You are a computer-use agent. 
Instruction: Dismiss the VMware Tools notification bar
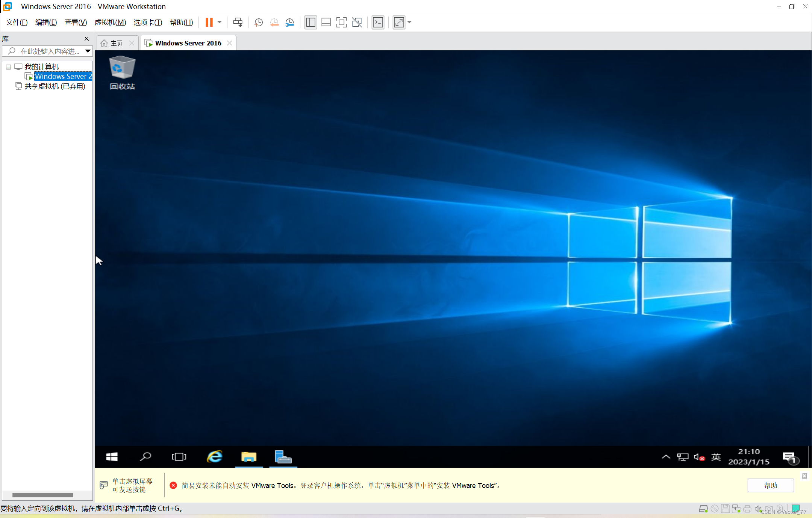click(x=804, y=476)
